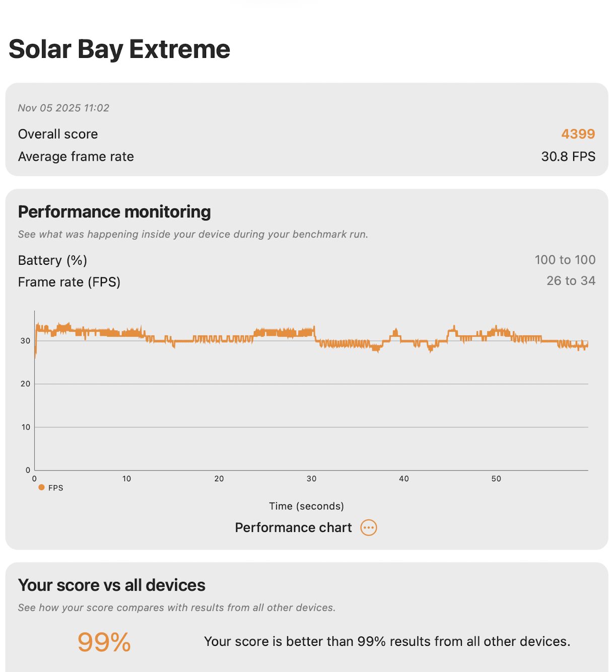Select the Solar Bay Extreme title
Viewport: 616px width, 672px height.
(119, 49)
